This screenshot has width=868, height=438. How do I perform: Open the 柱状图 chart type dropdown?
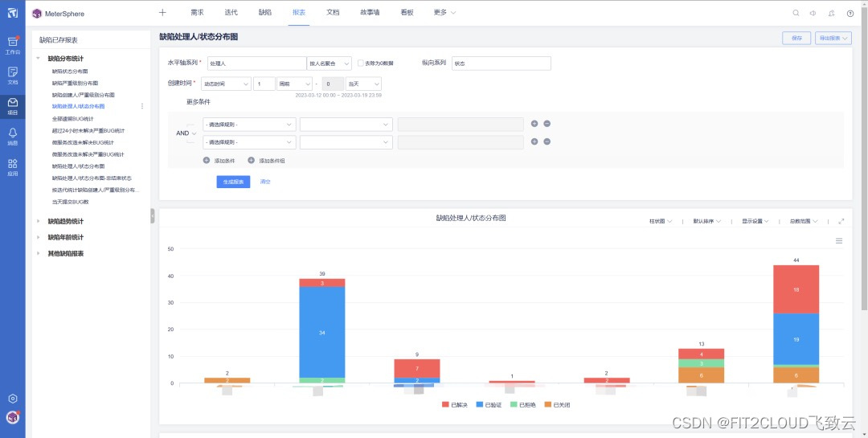point(661,222)
